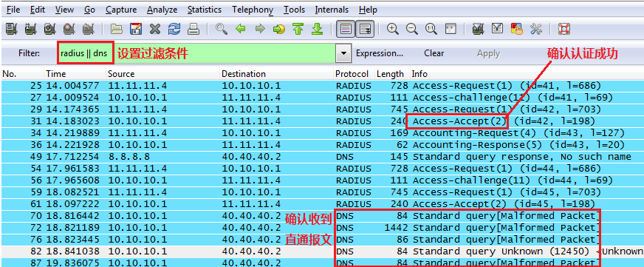Select packet 25 Access-Request id=41
Image resolution: width=644 pixels, height=267 pixels.
(x=322, y=86)
